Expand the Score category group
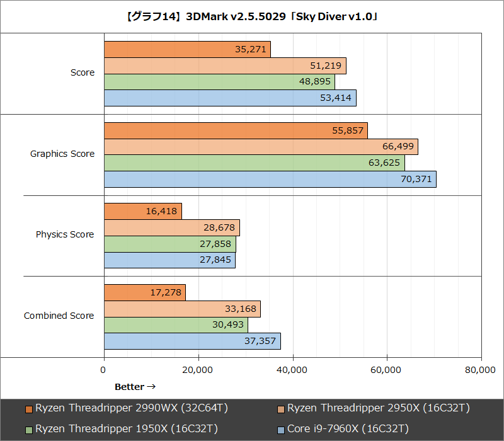The image size is (504, 441). tap(82, 72)
